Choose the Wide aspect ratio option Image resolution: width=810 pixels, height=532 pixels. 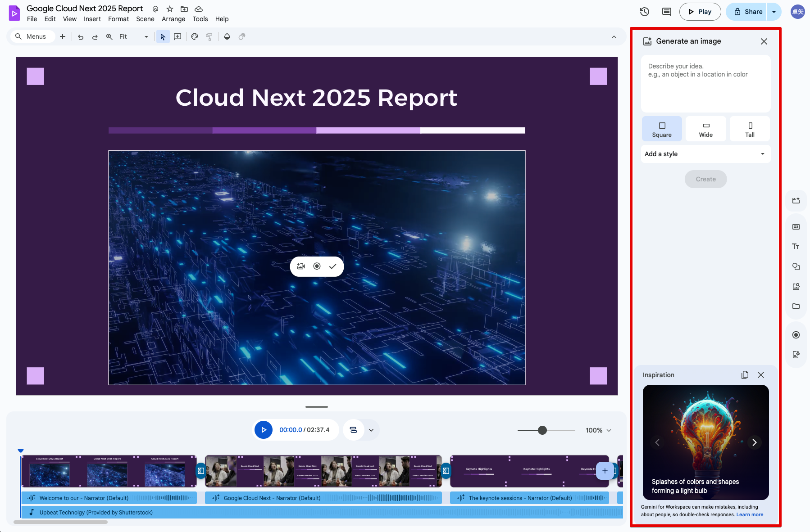pyautogui.click(x=705, y=129)
